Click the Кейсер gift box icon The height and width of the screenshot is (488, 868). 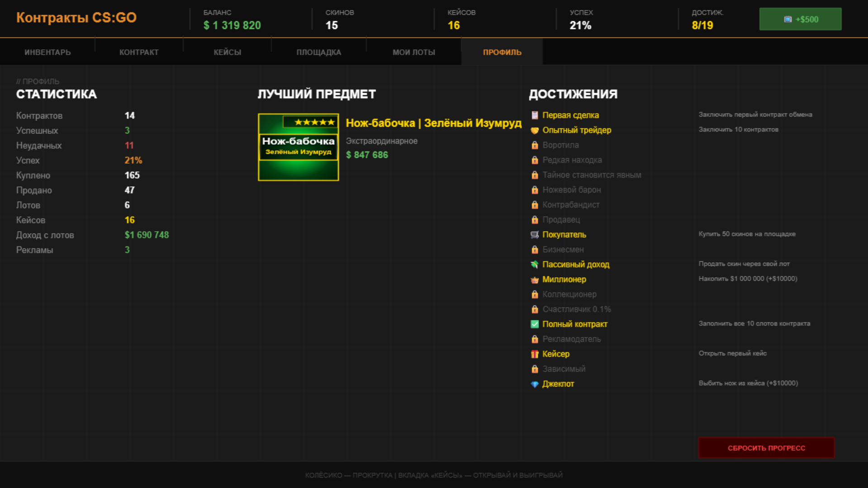point(535,354)
